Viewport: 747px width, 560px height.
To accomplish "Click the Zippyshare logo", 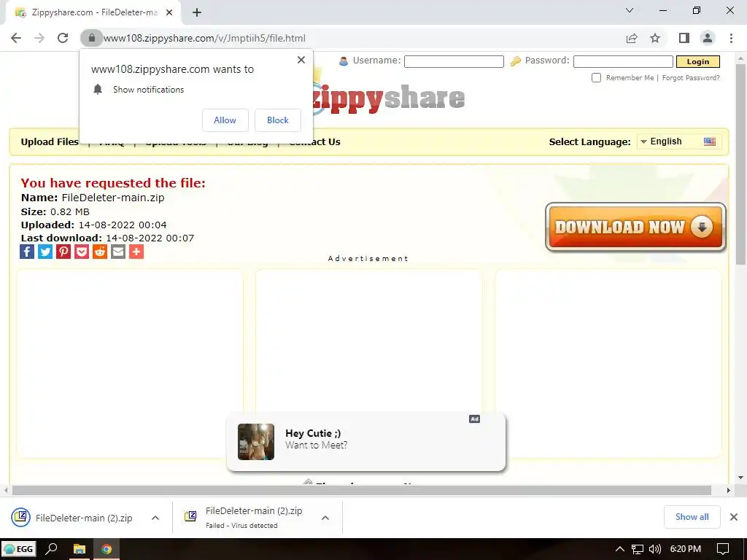I will click(389, 98).
